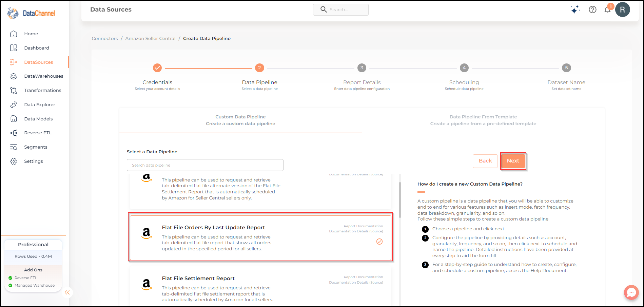Click the Back button
Image resolution: width=644 pixels, height=307 pixels.
click(x=485, y=161)
